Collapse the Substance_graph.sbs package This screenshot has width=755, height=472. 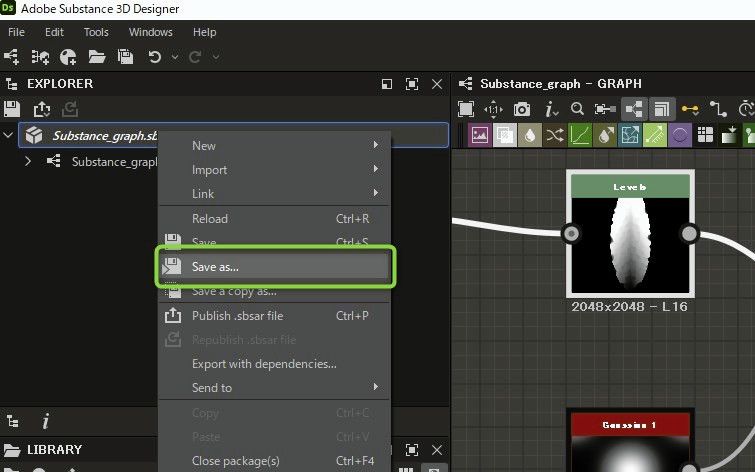(x=8, y=135)
